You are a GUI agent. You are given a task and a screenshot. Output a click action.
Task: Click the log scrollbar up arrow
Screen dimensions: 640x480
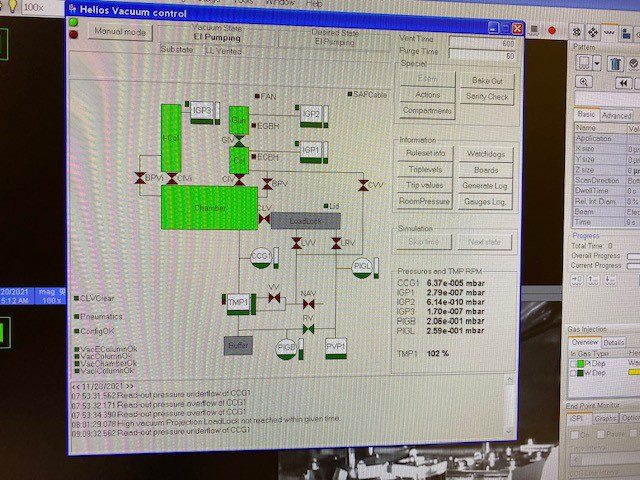click(510, 380)
